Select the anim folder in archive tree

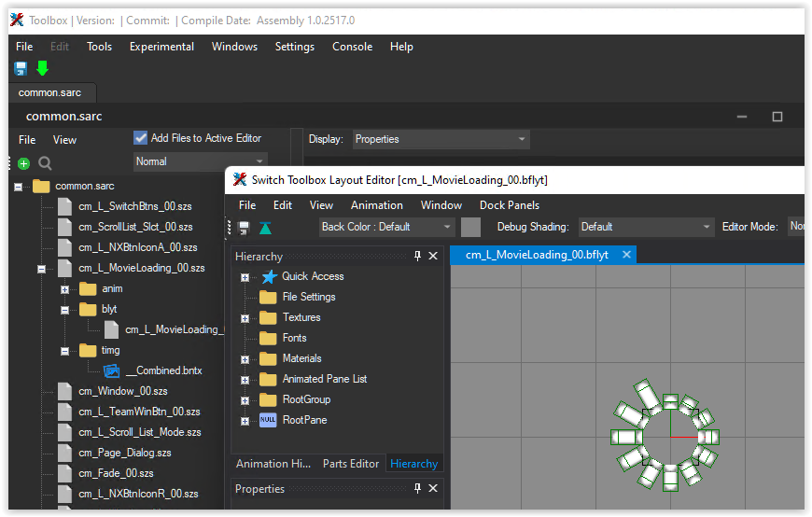point(101,288)
